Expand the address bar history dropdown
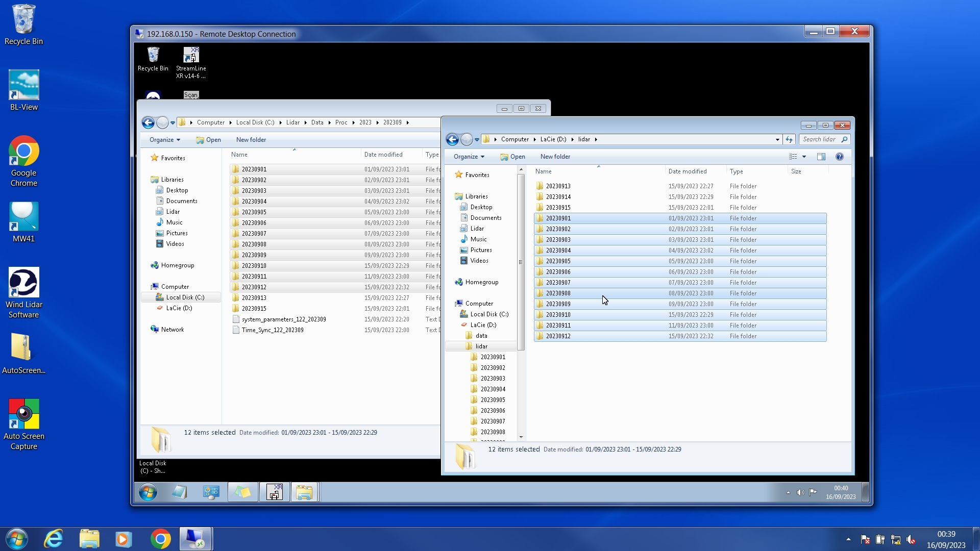This screenshot has width=980, height=551. click(x=777, y=139)
